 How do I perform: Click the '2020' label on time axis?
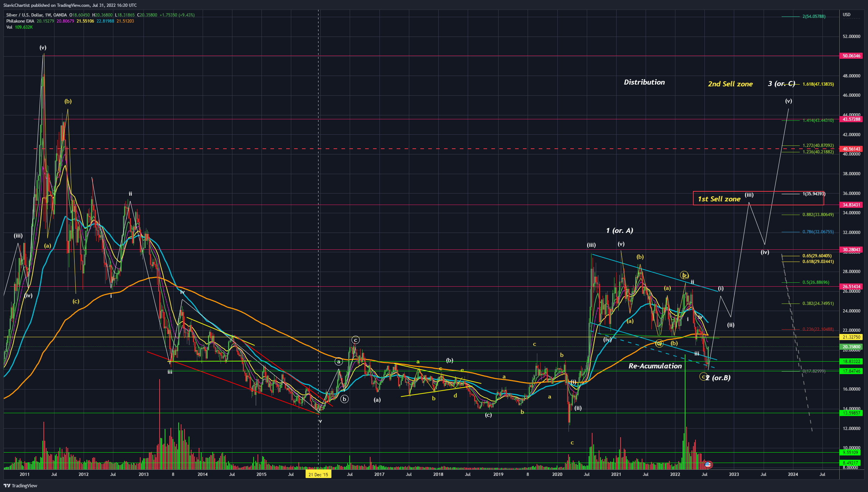click(557, 474)
